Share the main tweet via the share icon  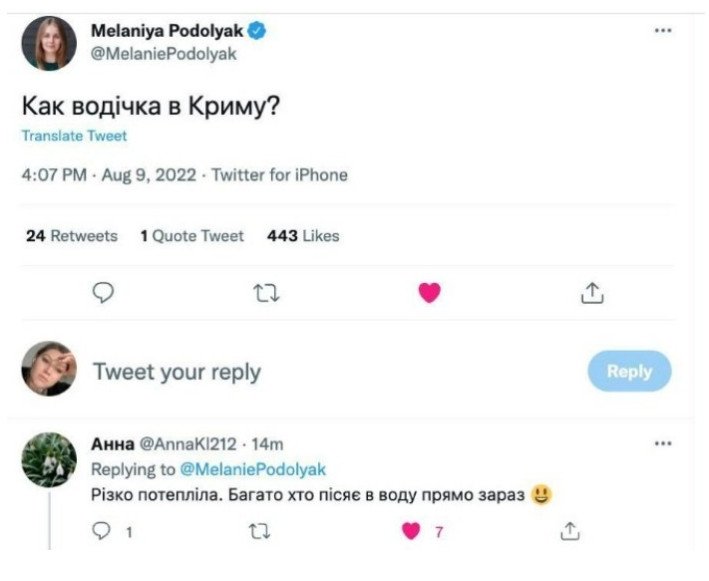point(592,293)
